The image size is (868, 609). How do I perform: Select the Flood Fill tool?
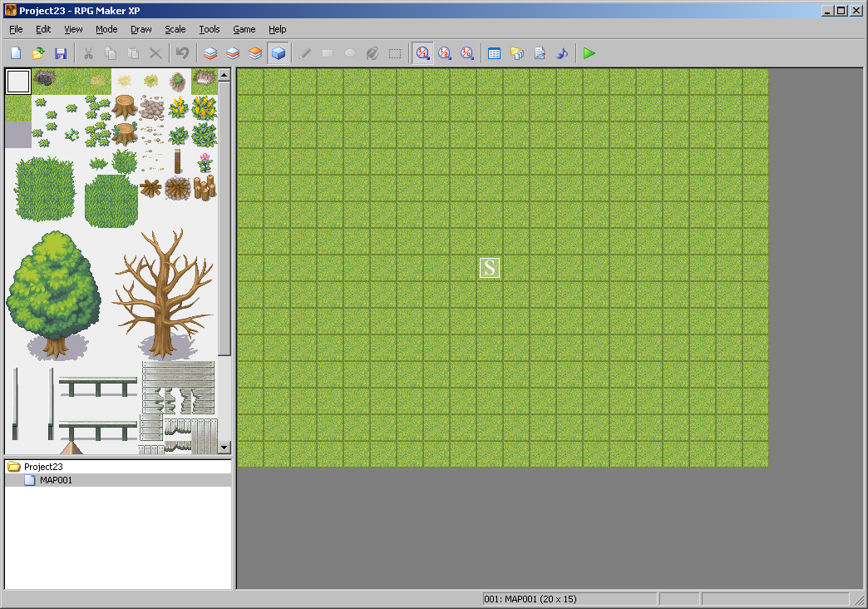pos(372,53)
